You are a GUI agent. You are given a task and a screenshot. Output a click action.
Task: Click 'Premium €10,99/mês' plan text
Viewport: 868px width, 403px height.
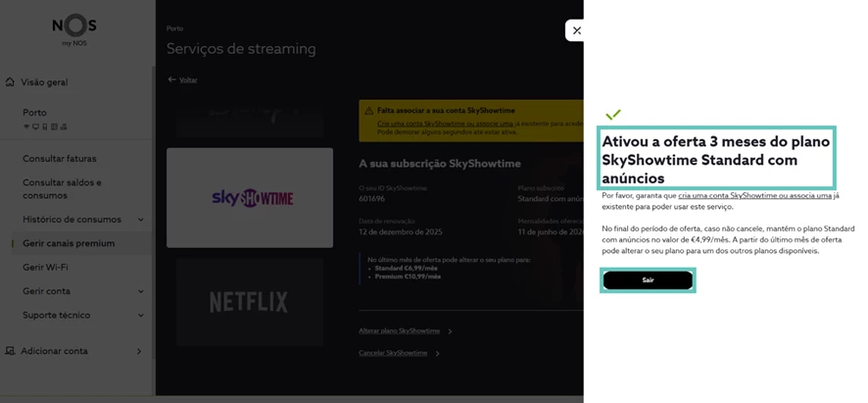tap(408, 277)
